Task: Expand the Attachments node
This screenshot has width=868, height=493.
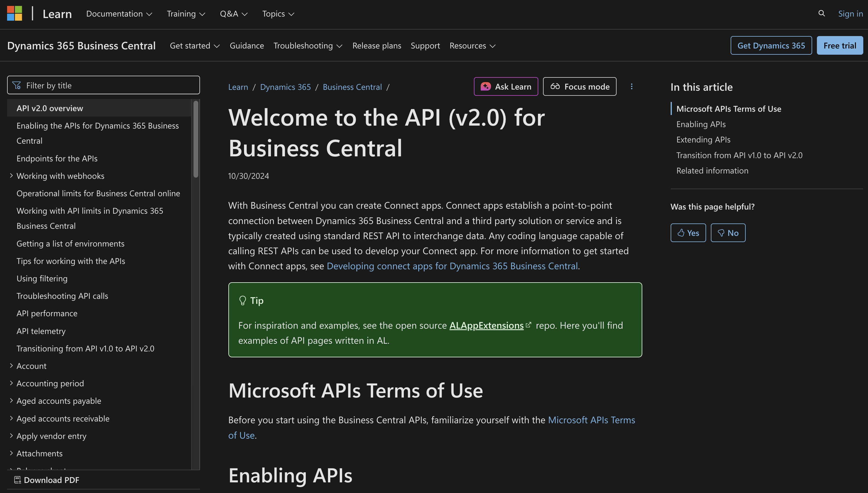Action: pos(11,453)
